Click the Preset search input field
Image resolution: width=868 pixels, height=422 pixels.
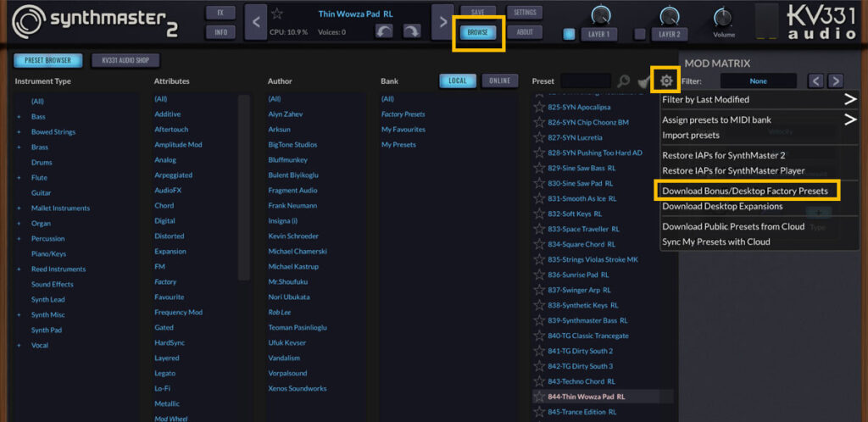(586, 81)
